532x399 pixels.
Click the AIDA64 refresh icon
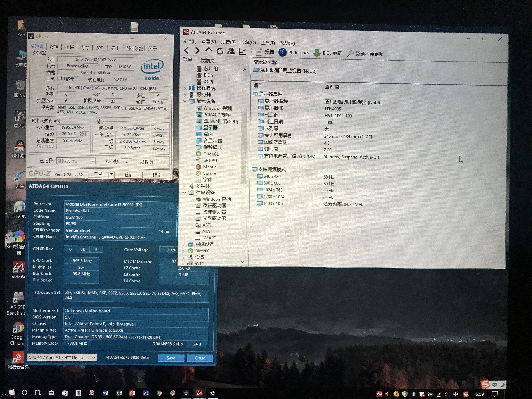220,51
